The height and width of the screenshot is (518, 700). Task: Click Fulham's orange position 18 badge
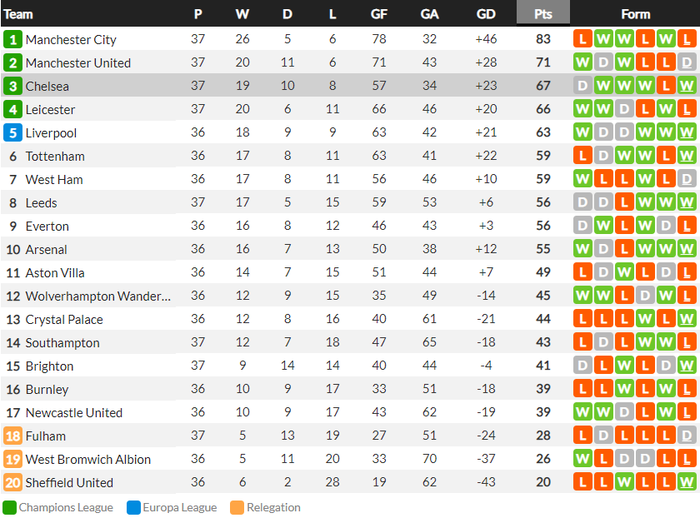pos(12,436)
